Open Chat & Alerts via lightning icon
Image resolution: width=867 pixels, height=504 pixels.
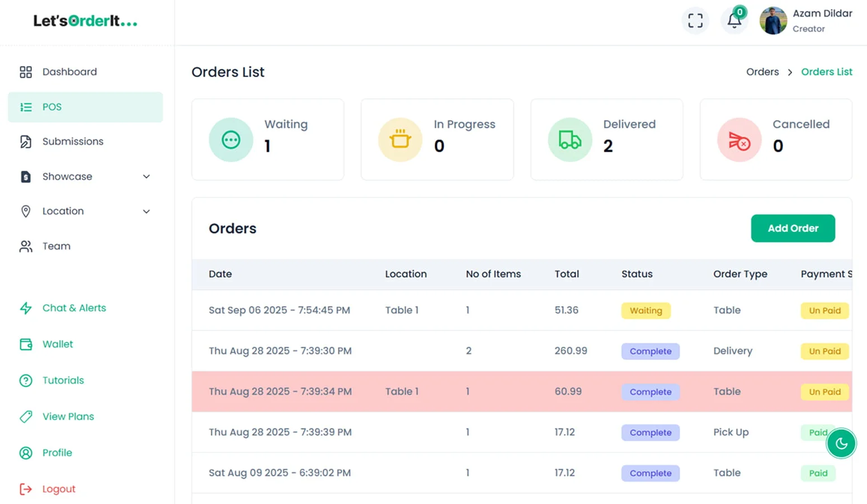pyautogui.click(x=26, y=308)
